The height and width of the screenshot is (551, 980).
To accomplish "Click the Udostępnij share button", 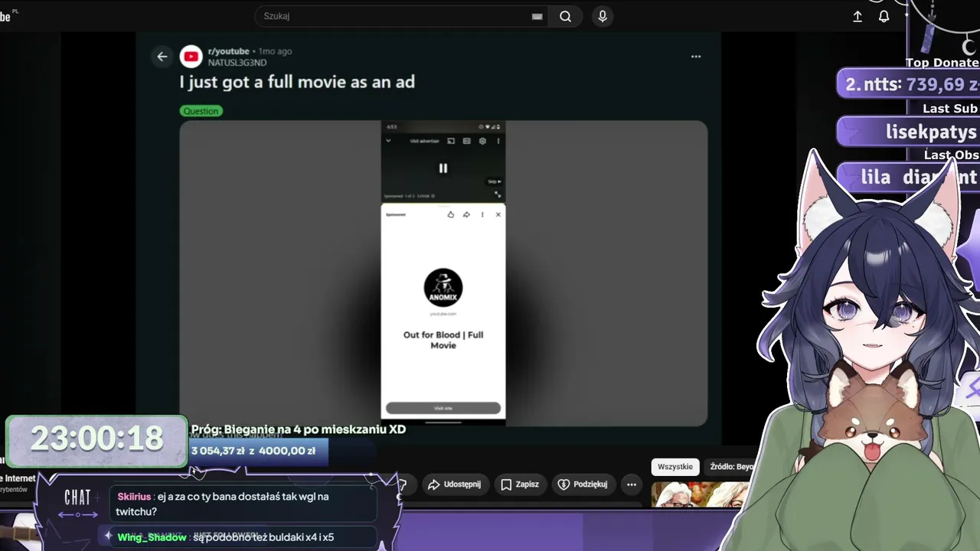I will point(455,484).
